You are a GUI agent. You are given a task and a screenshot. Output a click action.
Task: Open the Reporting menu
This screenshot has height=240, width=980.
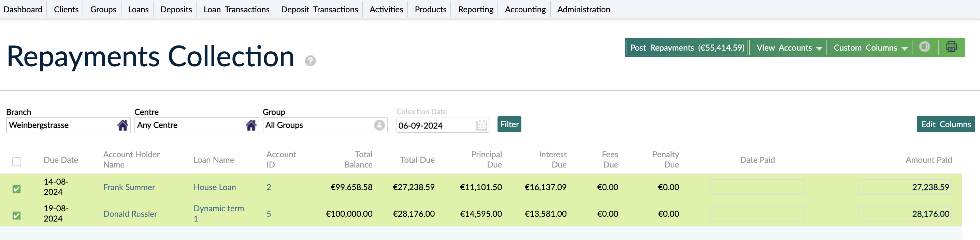[x=476, y=9]
